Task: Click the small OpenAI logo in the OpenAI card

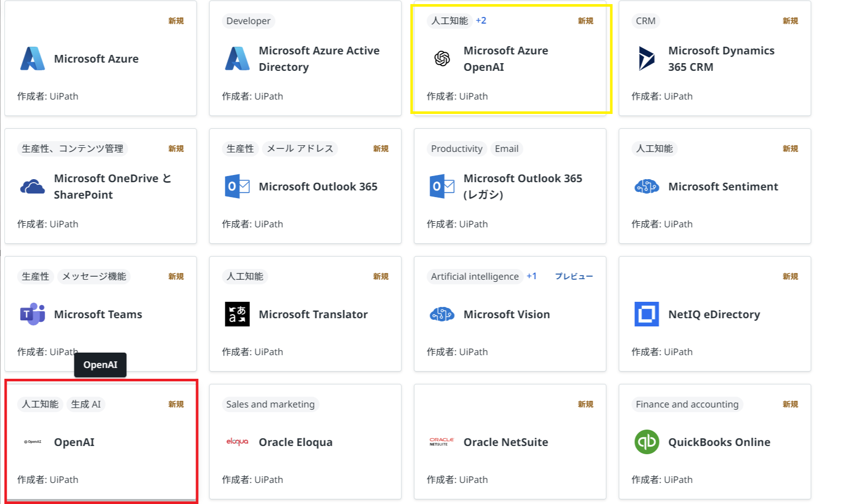Action: pyautogui.click(x=32, y=442)
